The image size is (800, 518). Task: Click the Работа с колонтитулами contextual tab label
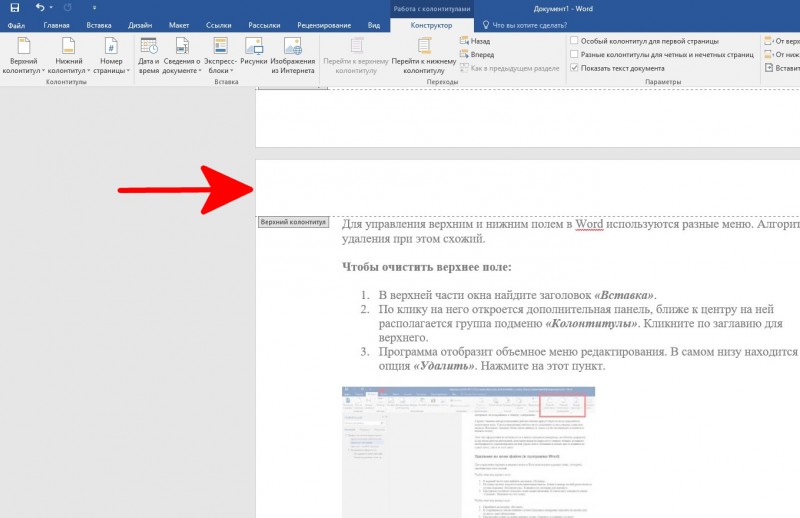(x=432, y=9)
